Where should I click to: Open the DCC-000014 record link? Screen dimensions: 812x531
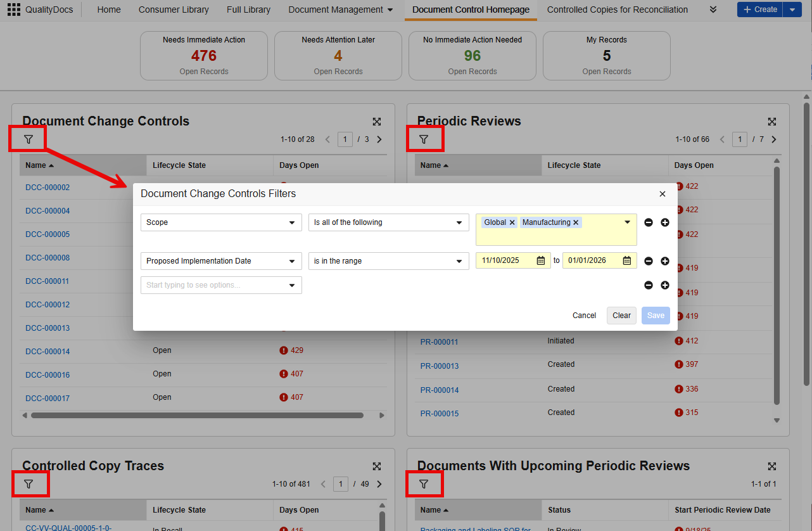pyautogui.click(x=48, y=351)
